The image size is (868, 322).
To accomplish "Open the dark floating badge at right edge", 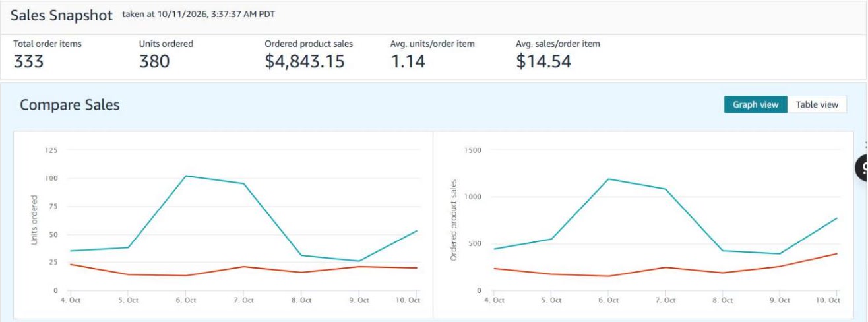I will point(861,168).
